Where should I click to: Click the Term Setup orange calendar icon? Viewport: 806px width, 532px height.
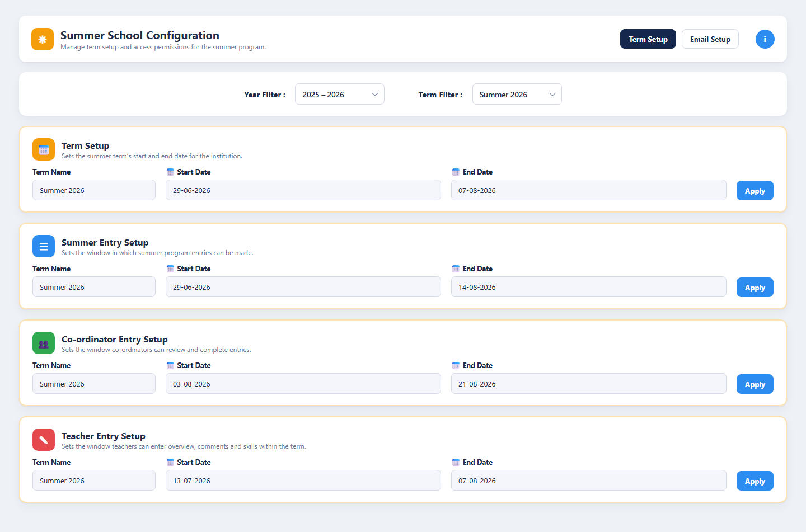pos(44,149)
